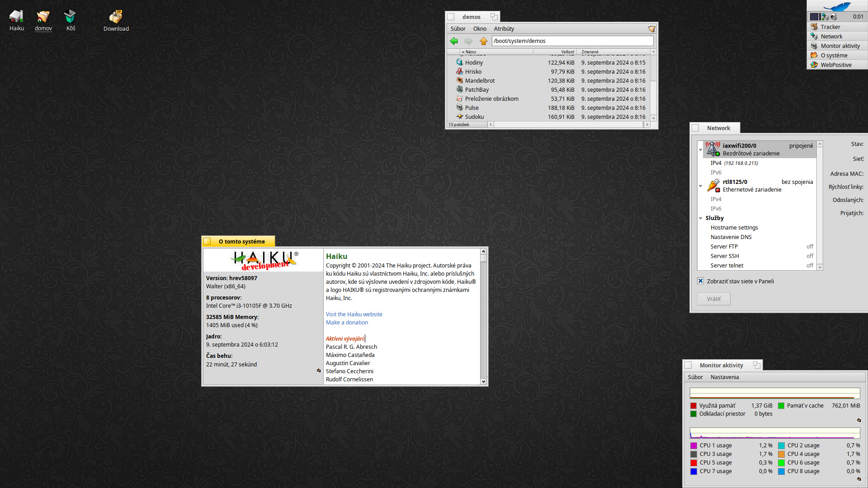Open Nastavenie DNS service
This screenshot has width=868, height=488.
[x=731, y=237]
